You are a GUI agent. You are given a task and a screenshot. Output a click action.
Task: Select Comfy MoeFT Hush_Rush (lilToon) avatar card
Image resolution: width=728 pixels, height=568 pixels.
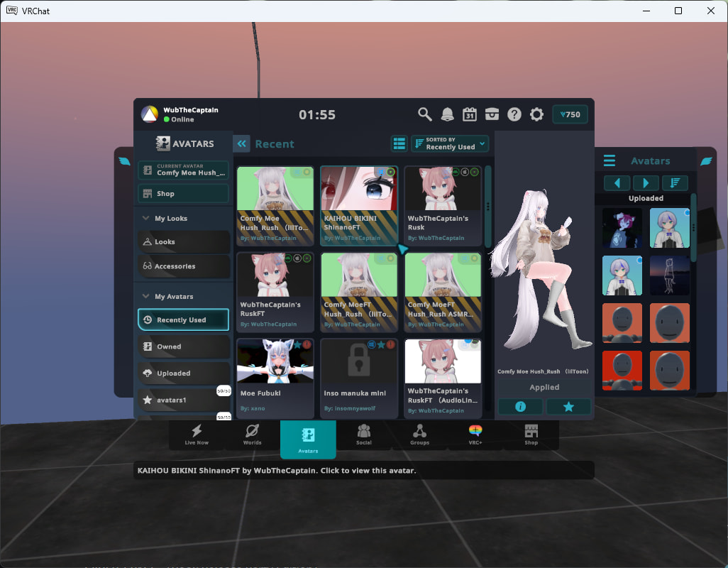click(x=359, y=292)
